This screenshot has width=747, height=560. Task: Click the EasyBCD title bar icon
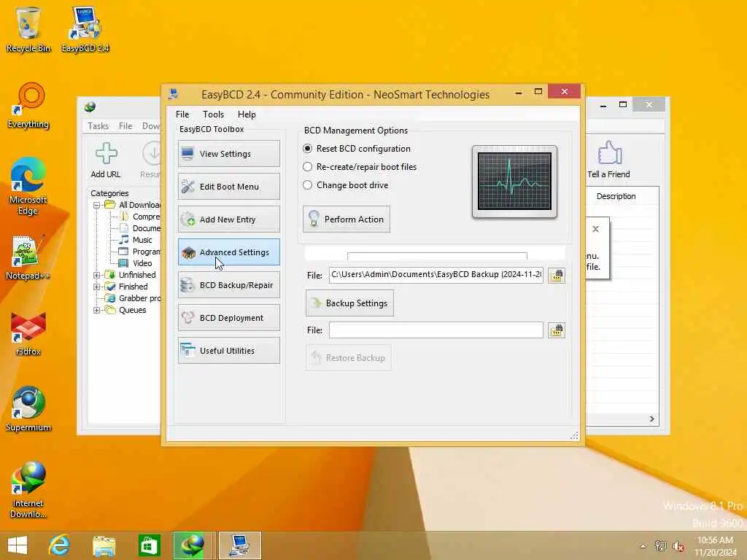tap(174, 94)
